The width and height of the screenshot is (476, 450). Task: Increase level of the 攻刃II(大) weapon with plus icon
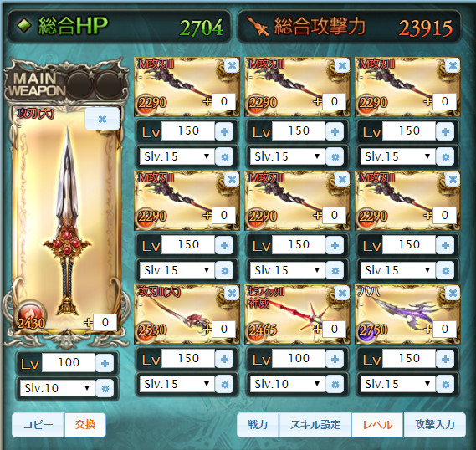point(224,359)
